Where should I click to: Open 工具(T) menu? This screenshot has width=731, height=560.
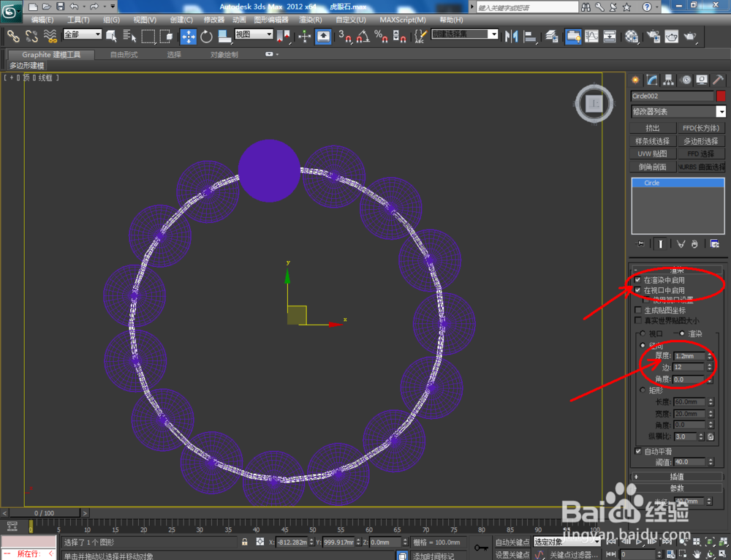coord(78,20)
